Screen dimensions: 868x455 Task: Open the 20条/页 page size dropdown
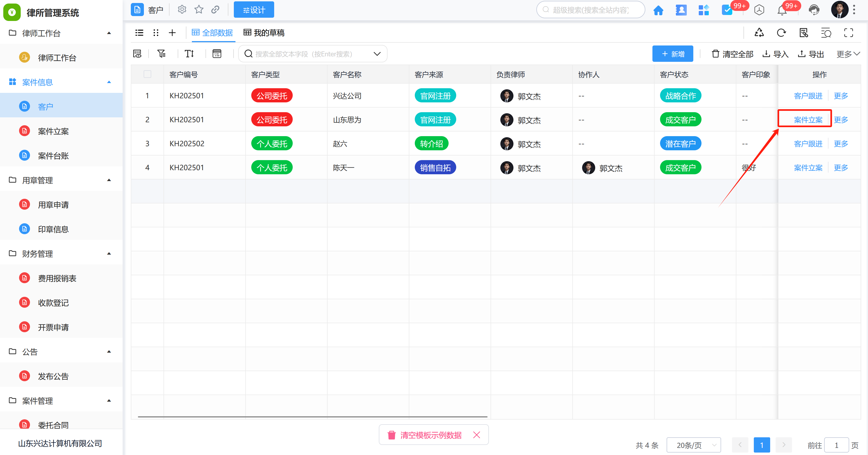click(694, 445)
